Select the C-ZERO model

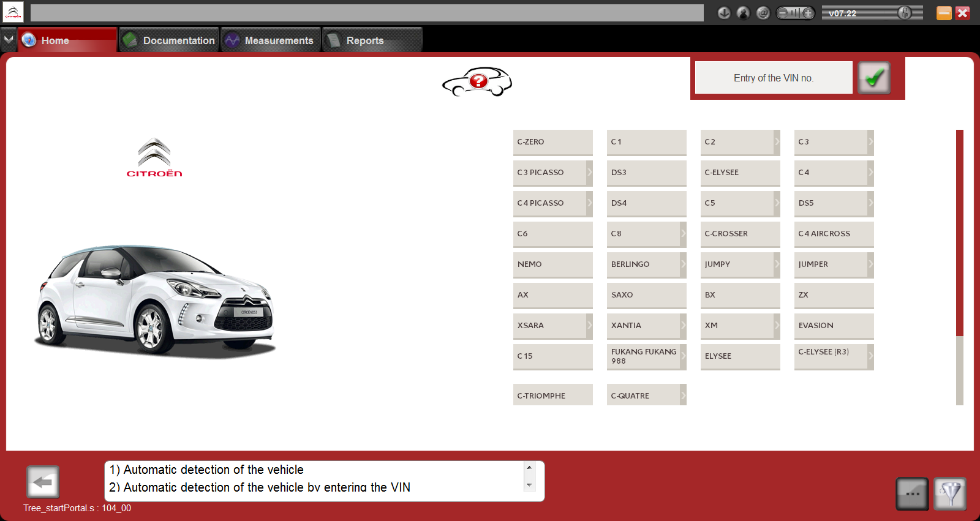(x=553, y=142)
